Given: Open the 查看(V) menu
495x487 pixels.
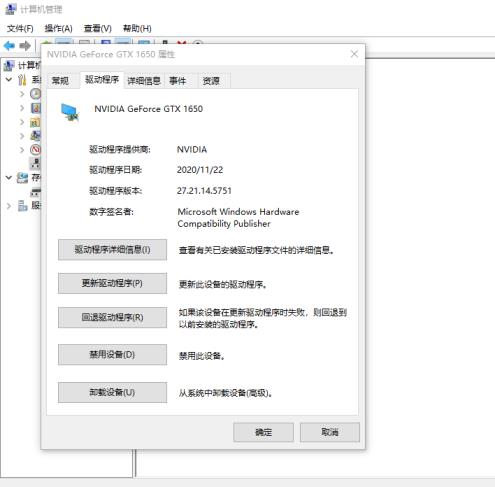Looking at the screenshot, I should click(x=97, y=29).
